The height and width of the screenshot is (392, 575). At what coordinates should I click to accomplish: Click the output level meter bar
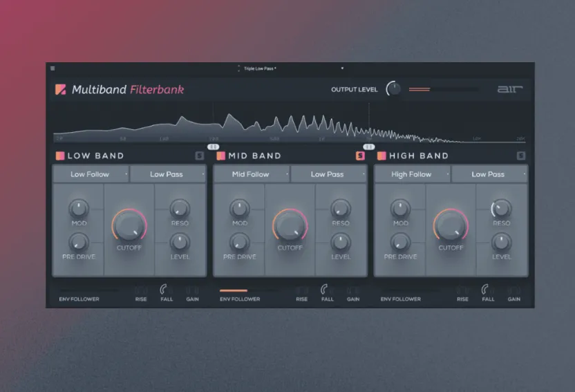444,89
